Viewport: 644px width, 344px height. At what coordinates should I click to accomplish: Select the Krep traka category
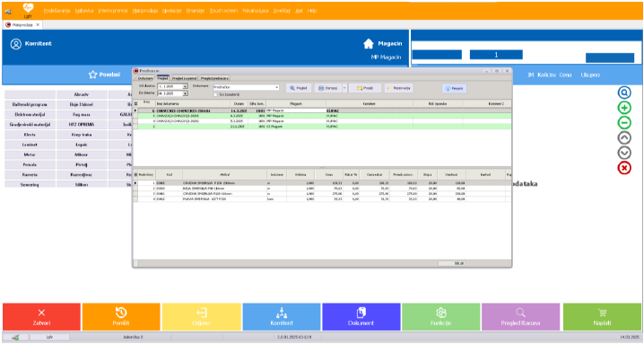coord(82,135)
